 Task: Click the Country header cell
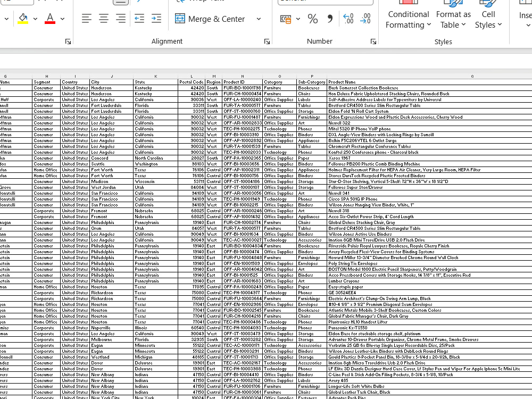pyautogui.click(x=75, y=82)
